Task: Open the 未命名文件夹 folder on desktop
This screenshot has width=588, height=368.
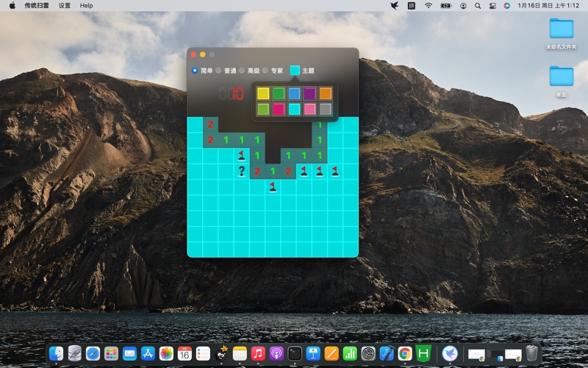Action: point(561,29)
